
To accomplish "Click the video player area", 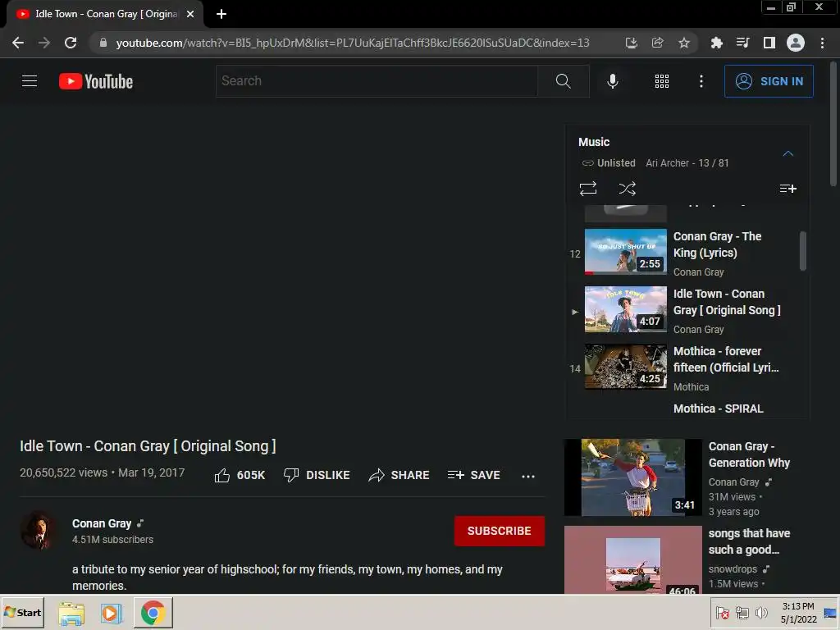I will coord(282,269).
